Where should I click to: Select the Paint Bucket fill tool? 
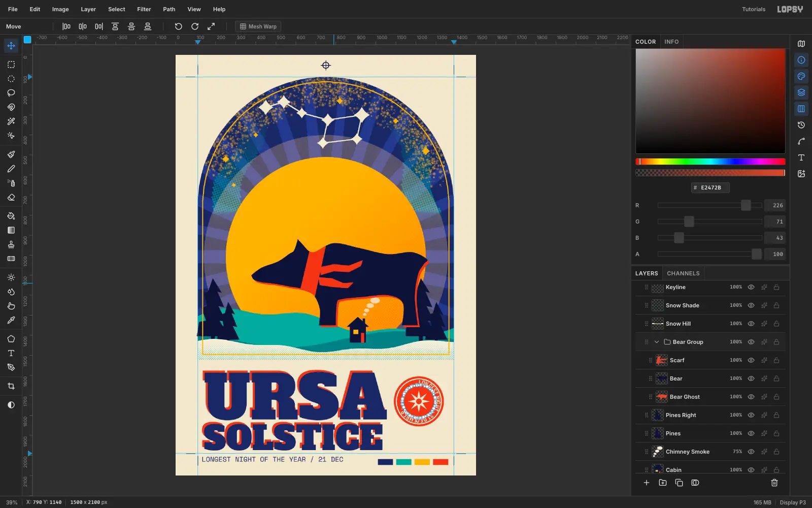tap(11, 216)
